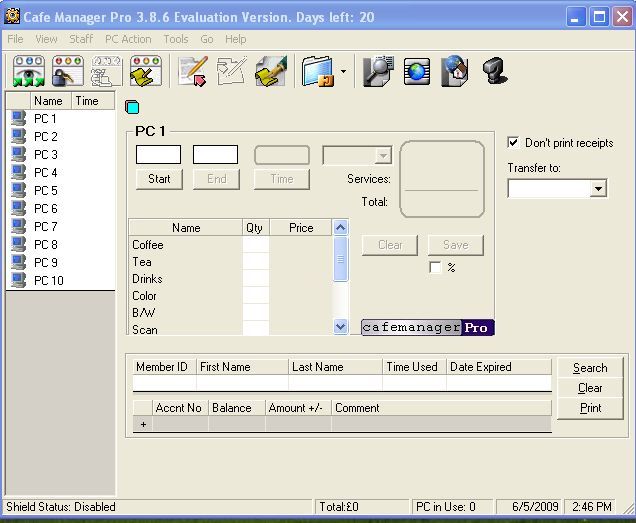Image resolution: width=636 pixels, height=523 pixels.
Task: Click the black webcam toolbar icon
Action: (x=494, y=71)
